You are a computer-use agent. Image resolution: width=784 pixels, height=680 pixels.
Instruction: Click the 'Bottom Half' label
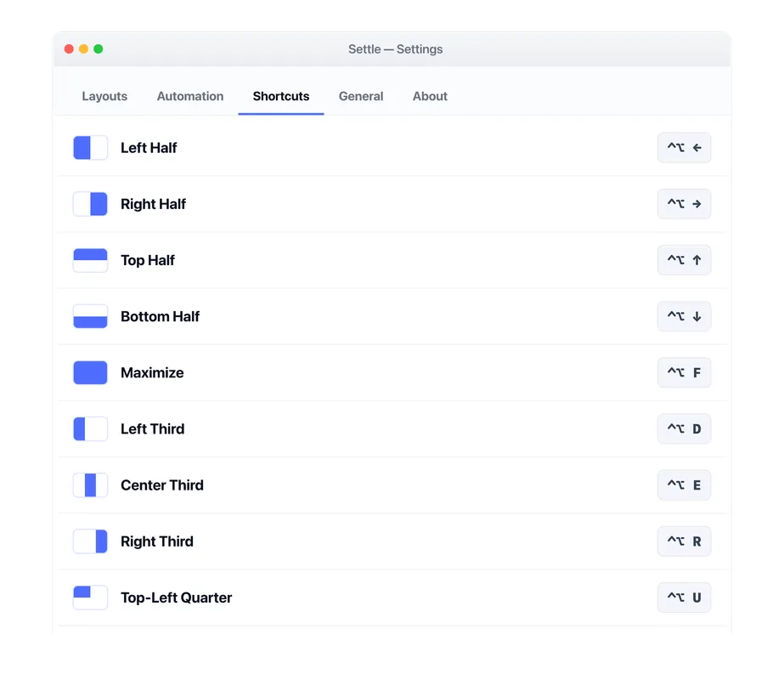(160, 316)
